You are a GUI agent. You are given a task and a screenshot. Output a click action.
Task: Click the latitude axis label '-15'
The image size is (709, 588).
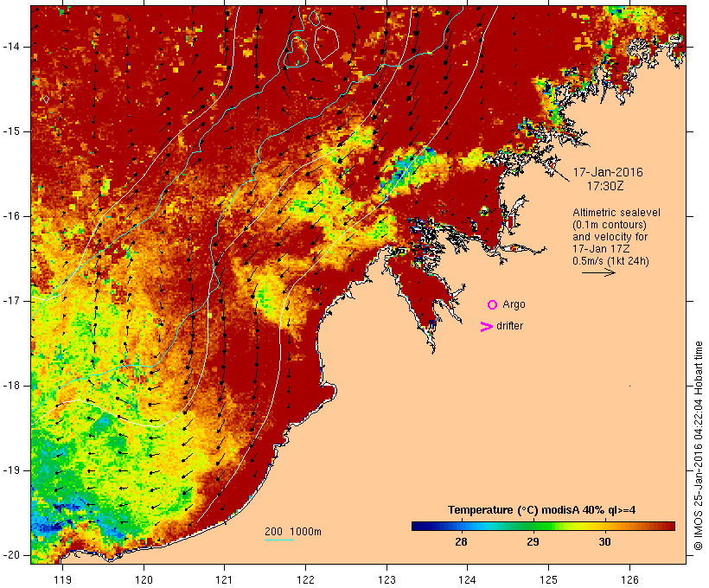11,131
